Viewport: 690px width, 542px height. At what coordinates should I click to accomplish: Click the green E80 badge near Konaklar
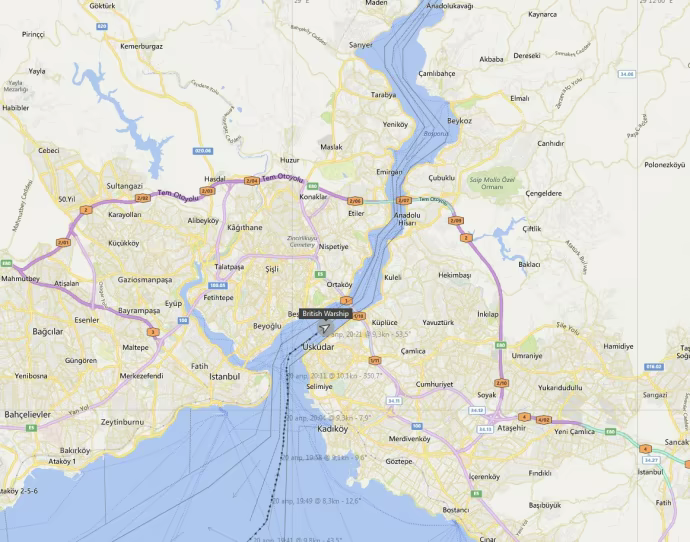(x=313, y=186)
